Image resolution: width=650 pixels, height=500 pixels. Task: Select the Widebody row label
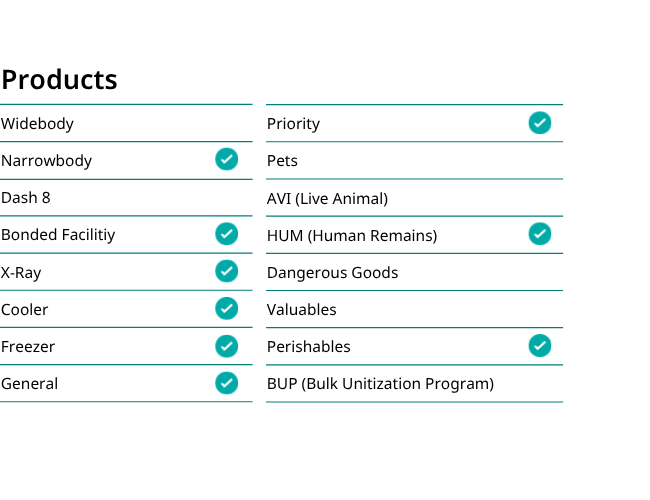tap(37, 124)
